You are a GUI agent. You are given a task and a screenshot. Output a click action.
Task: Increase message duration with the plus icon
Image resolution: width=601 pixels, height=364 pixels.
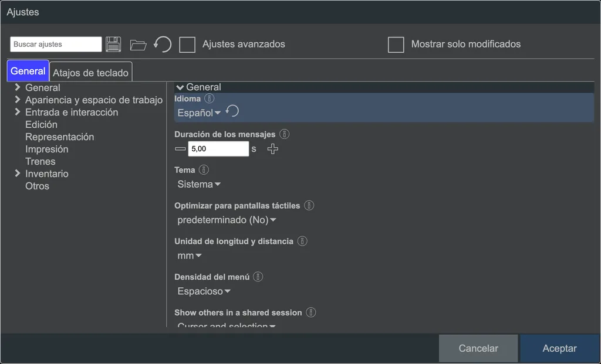point(273,148)
